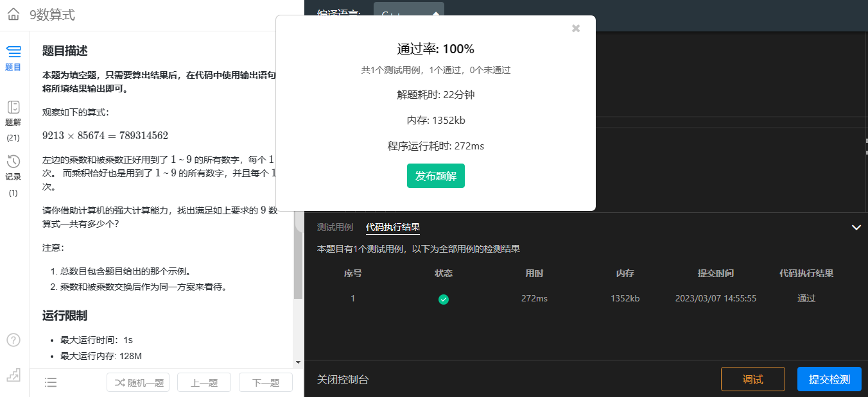The width and height of the screenshot is (868, 397).
Task: Click the green passed status checkmark
Action: pos(444,299)
